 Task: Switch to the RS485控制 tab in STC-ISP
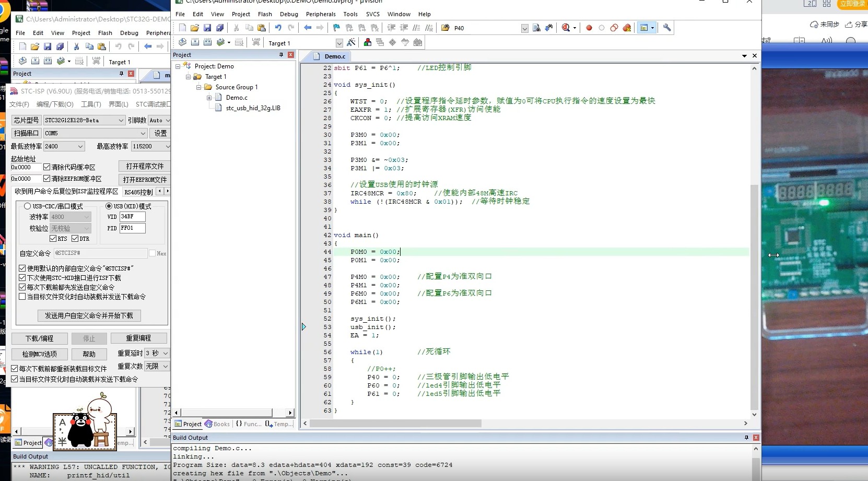[138, 192]
